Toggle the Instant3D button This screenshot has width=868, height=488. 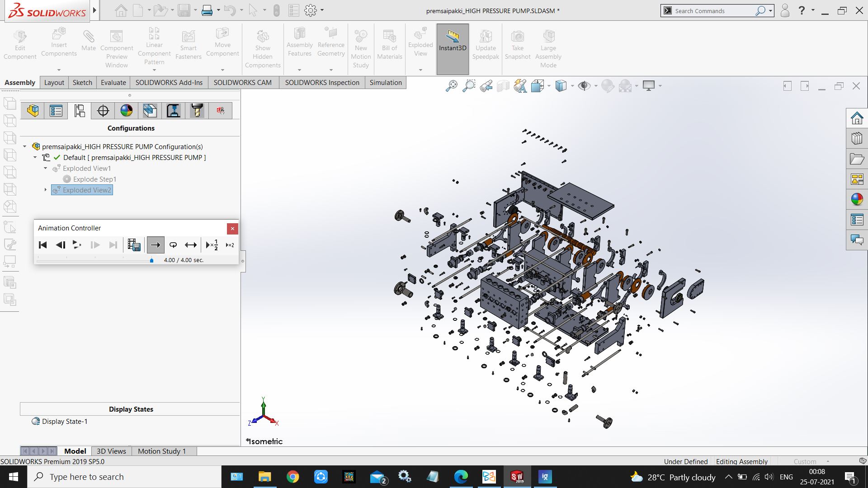(453, 49)
